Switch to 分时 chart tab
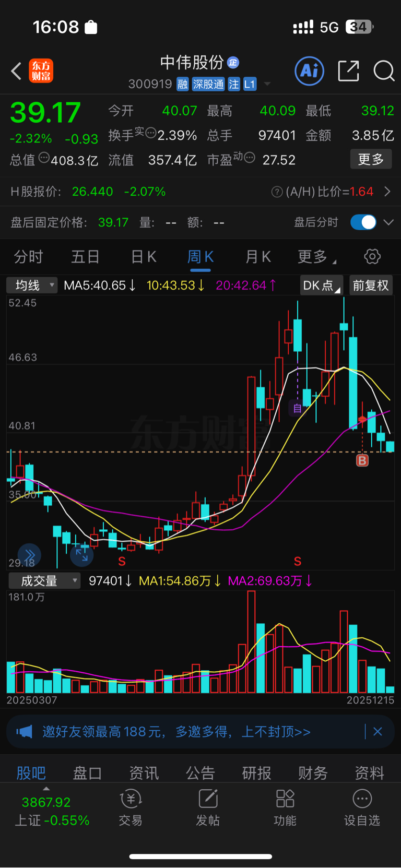Screen dimensions: 401x868 (x=29, y=256)
